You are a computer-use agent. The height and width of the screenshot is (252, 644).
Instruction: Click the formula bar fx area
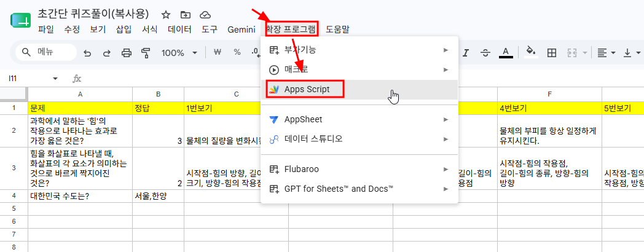[77, 79]
